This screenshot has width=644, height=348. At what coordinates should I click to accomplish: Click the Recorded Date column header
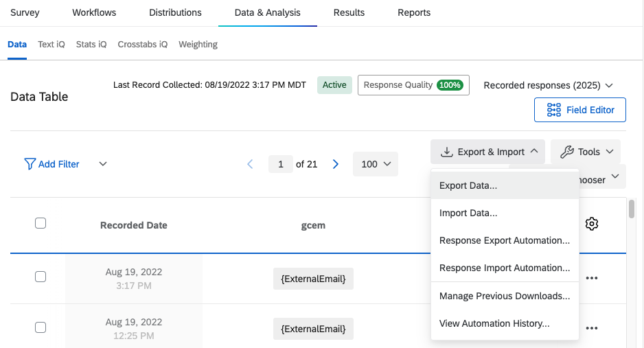click(x=133, y=225)
